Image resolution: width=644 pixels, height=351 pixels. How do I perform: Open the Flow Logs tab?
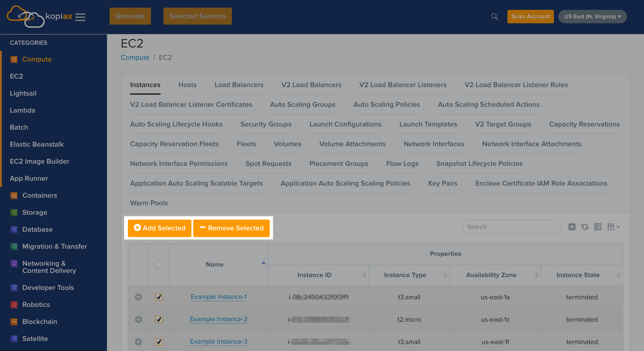pos(402,164)
